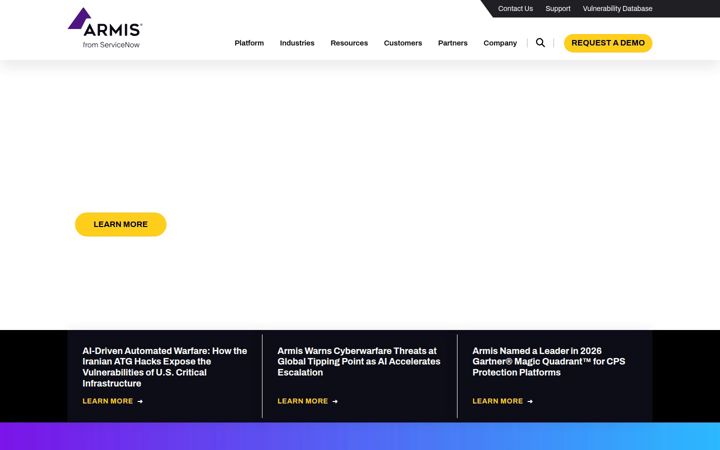Click the Armis from ServiceNow logo
720x450 pixels.
pyautogui.click(x=105, y=28)
